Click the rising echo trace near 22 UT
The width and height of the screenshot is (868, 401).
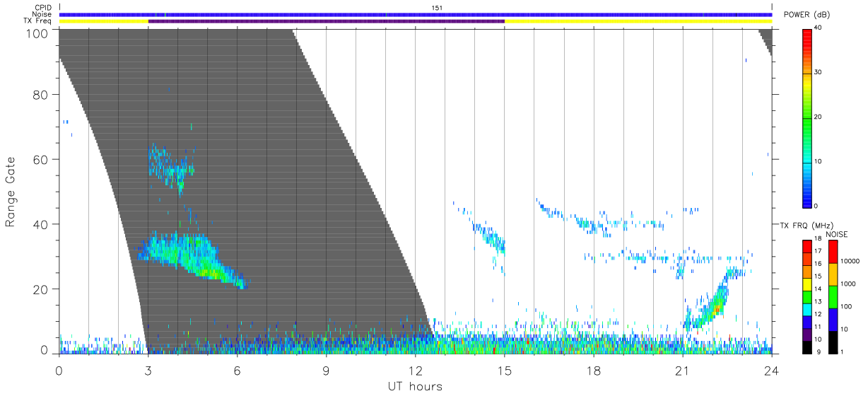[710, 303]
